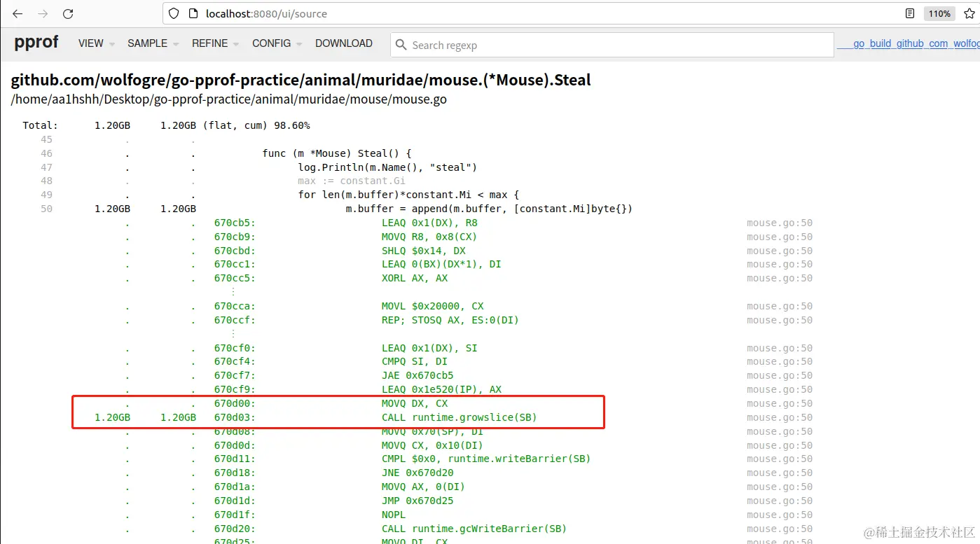Click the MOVQ CX, 0x10(DI) instruction
980x544 pixels.
(x=432, y=445)
